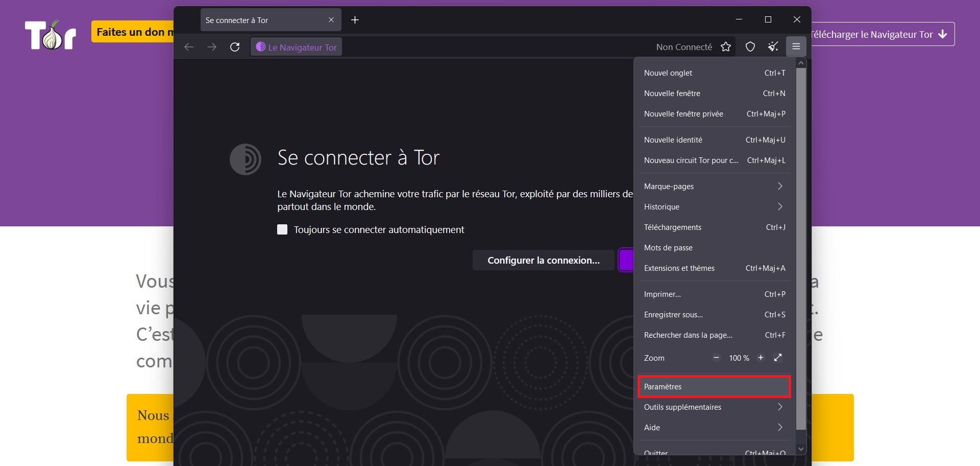Open a new tab with plus icon
The height and width of the screenshot is (466, 980).
pos(355,20)
